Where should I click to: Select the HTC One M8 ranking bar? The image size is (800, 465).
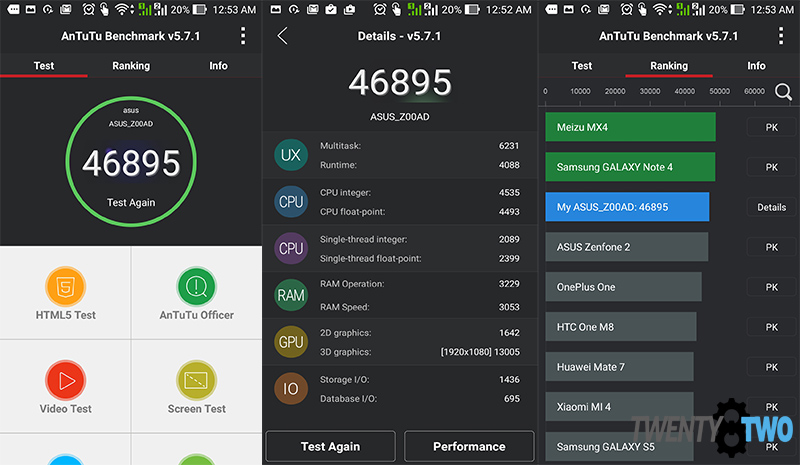(x=621, y=327)
